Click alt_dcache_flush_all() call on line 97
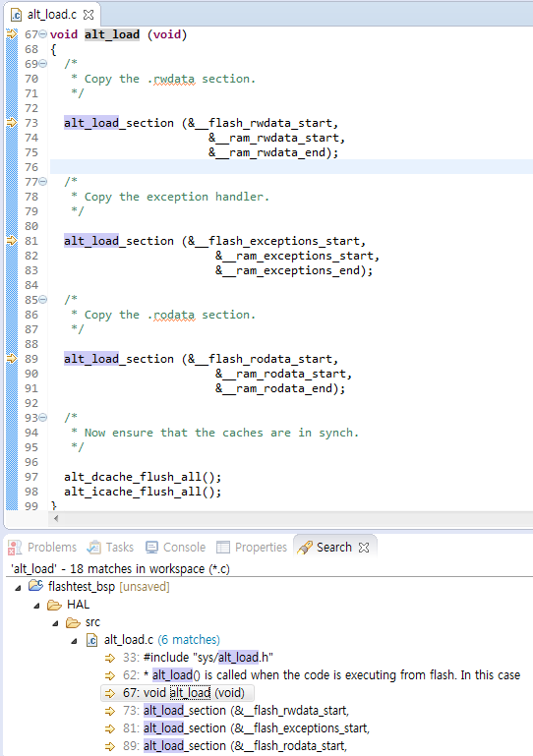 point(143,477)
